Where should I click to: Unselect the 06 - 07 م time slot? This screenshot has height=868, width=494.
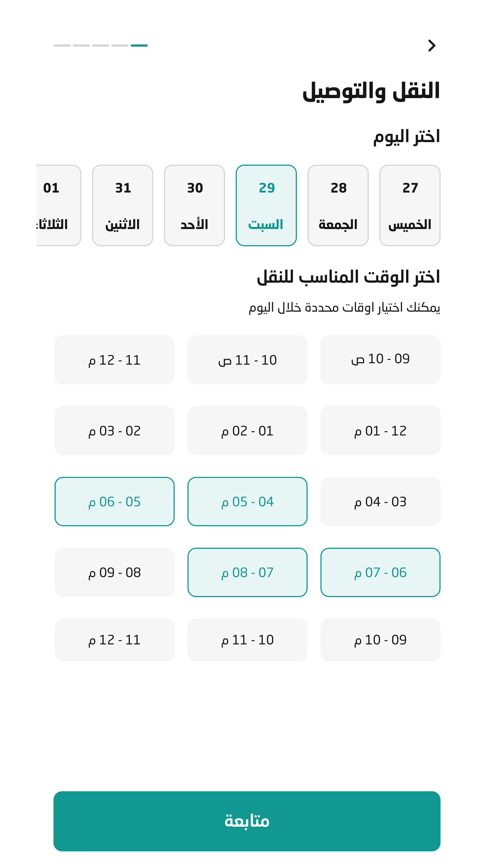380,572
